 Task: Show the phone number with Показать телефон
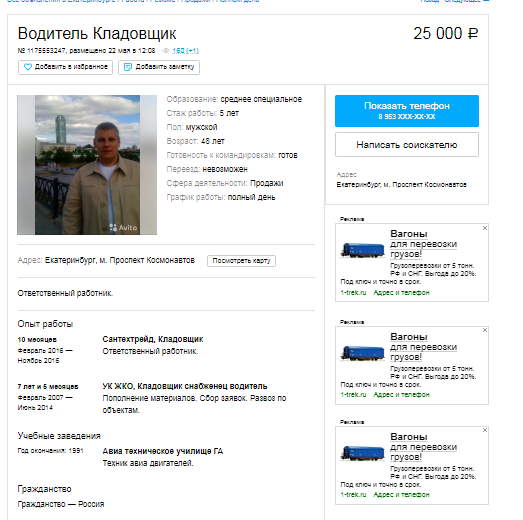coord(407,111)
